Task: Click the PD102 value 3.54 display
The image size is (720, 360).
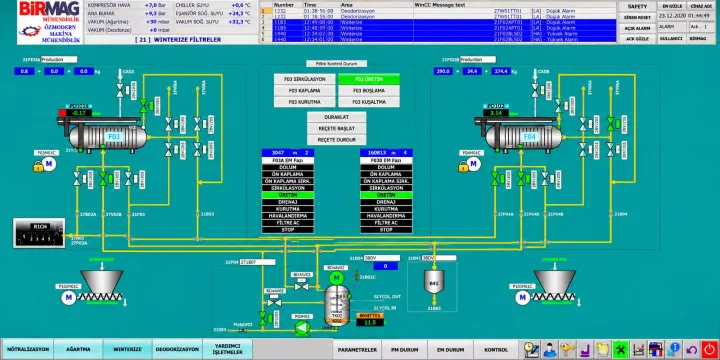Action: [496, 112]
